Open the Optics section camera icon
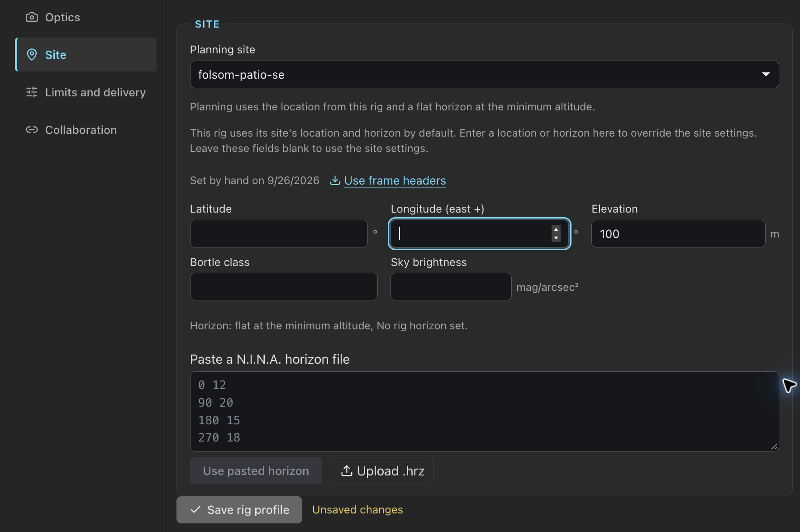 click(x=32, y=17)
